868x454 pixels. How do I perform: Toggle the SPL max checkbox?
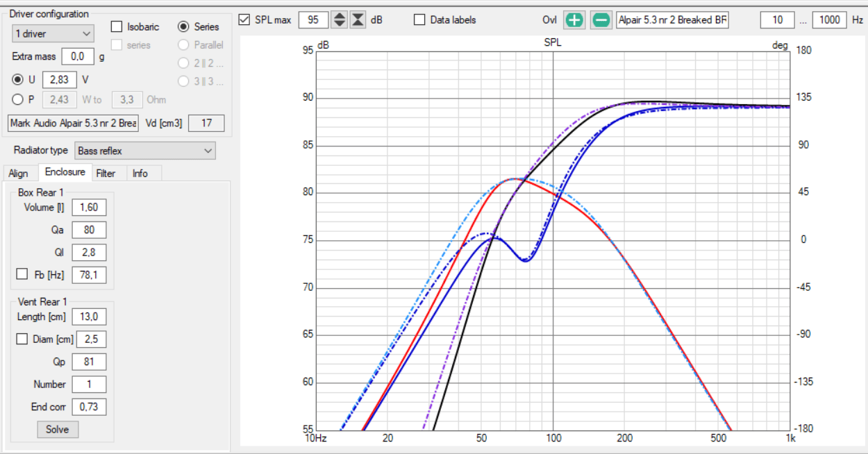pos(244,20)
